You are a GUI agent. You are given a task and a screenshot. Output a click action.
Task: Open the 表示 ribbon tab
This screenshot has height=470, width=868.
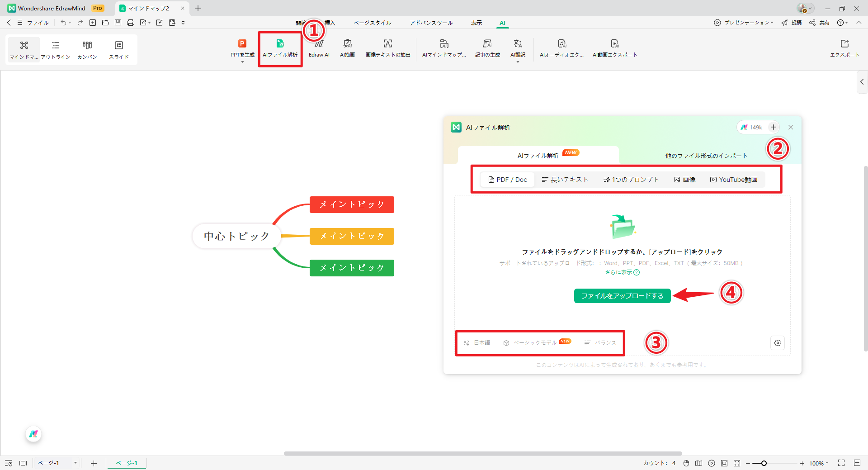tap(476, 22)
